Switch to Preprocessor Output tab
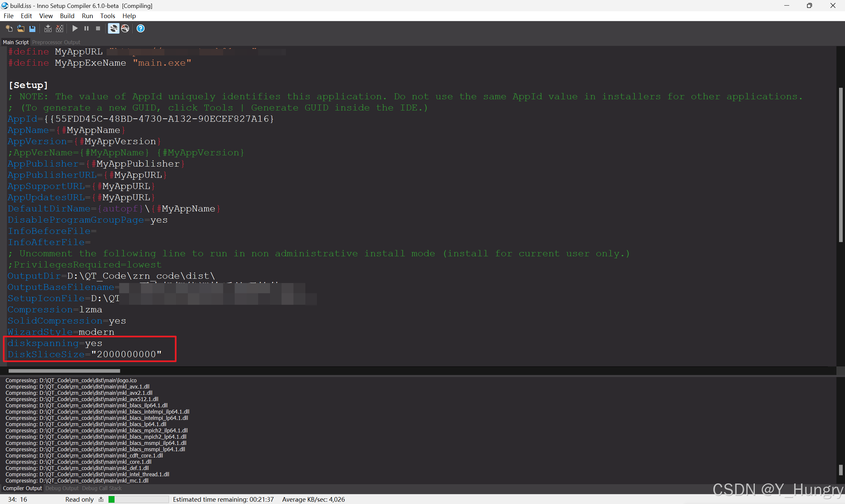845x504 pixels. click(56, 42)
